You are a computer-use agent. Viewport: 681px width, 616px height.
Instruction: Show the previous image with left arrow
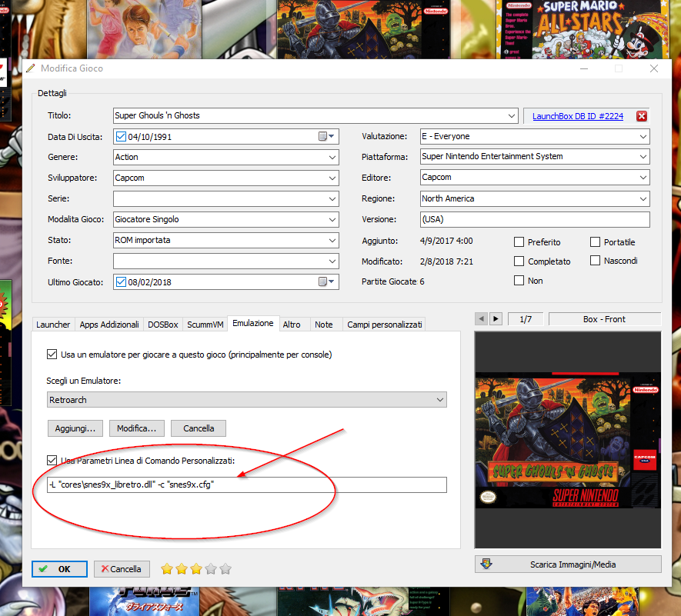(x=481, y=318)
